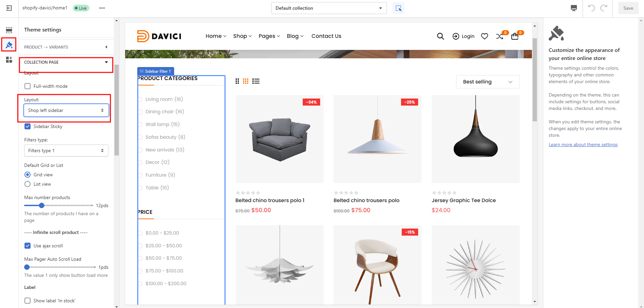The width and height of the screenshot is (644, 308).
Task: Switch products to list view icon
Action: coord(256,81)
